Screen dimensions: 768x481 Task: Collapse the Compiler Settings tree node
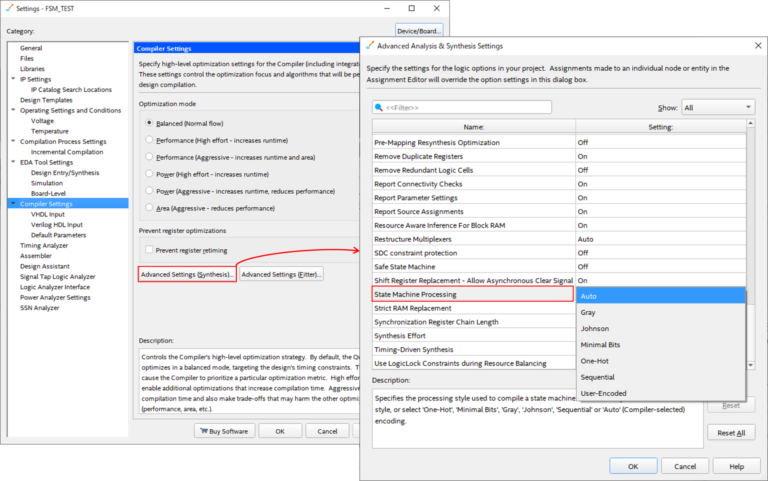coord(13,204)
